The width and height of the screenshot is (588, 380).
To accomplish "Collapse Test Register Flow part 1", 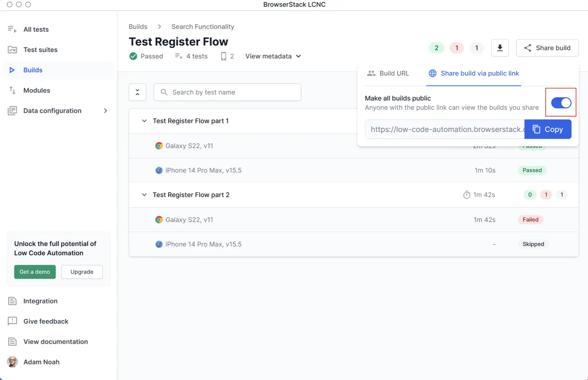I will pos(144,121).
